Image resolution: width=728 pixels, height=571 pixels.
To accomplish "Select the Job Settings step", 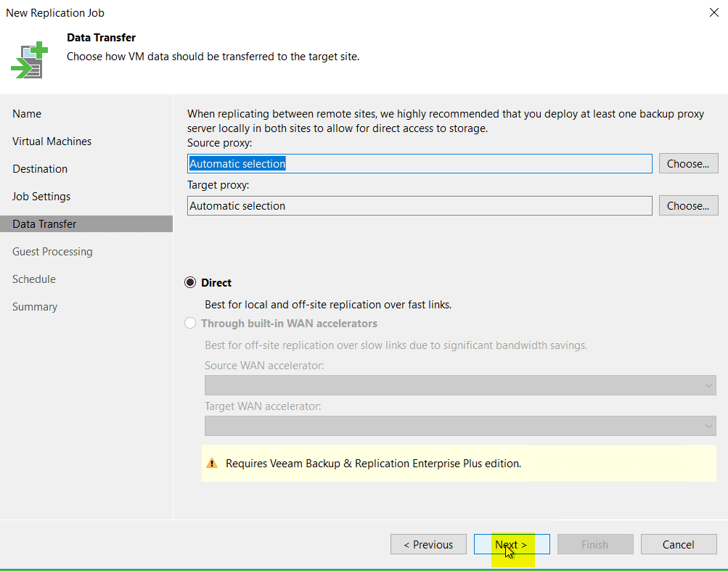I will coord(41,196).
